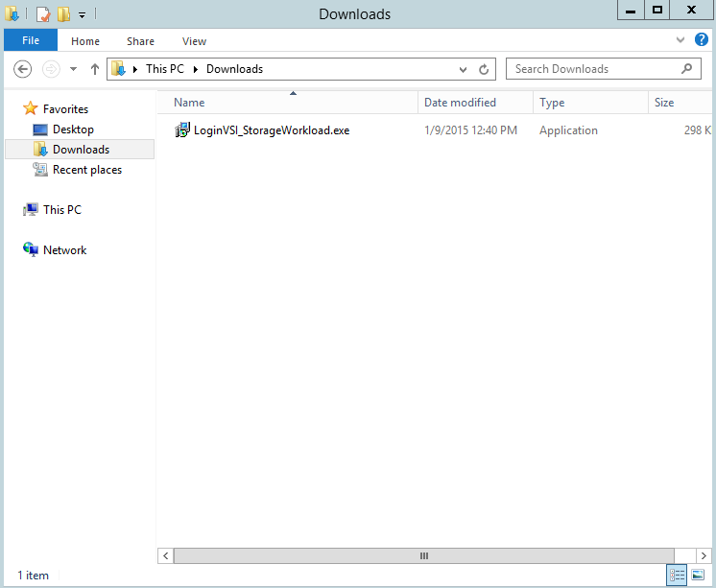Open the recent locations dropdown arrow

click(x=73, y=69)
